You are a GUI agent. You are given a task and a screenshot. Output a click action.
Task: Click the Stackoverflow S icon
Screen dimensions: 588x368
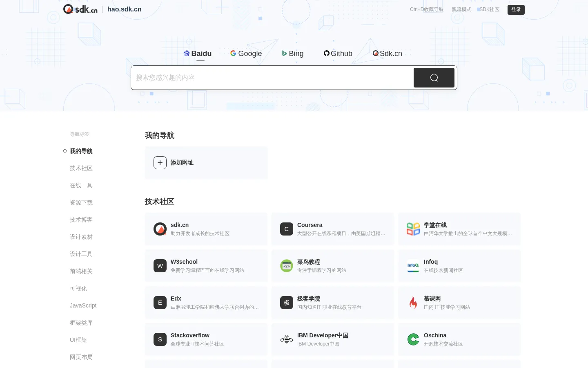(x=160, y=339)
